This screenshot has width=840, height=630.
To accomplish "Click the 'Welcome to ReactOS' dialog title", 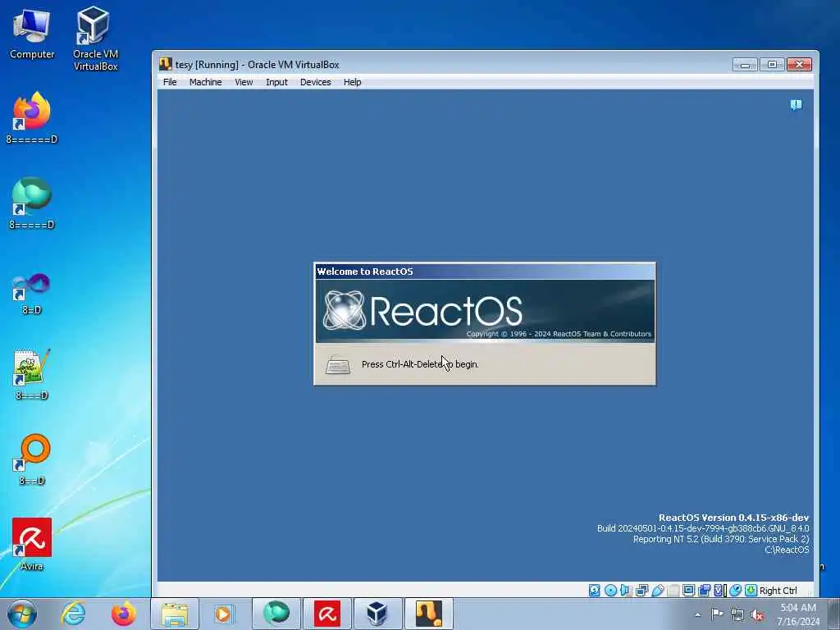I will pos(365,272).
